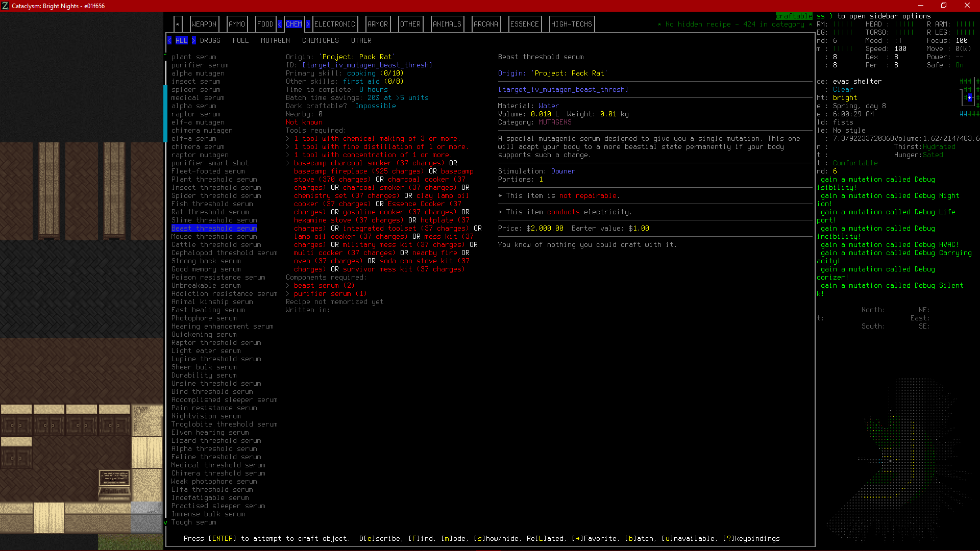Click the scroll-down arrow at recipe list bottom
This screenshot has width=980, height=551.
(x=165, y=522)
